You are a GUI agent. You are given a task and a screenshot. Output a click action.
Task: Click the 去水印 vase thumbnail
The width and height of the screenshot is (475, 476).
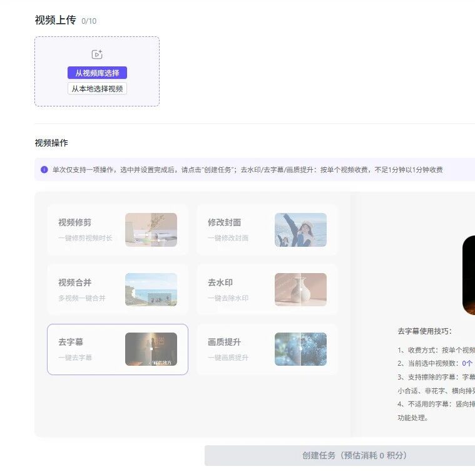point(300,289)
